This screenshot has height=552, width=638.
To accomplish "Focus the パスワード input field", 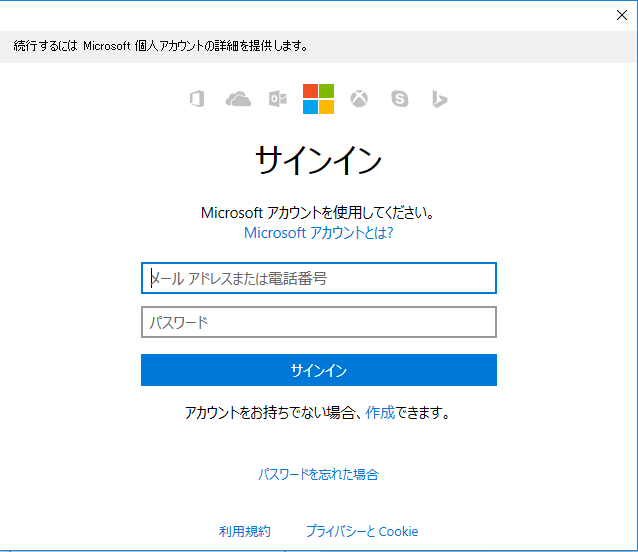I will click(x=319, y=322).
